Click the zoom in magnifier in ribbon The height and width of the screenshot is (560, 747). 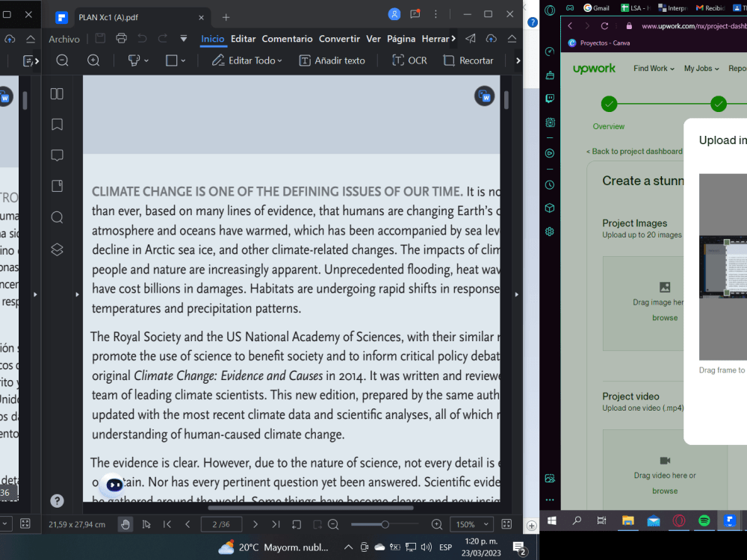pyautogui.click(x=93, y=60)
